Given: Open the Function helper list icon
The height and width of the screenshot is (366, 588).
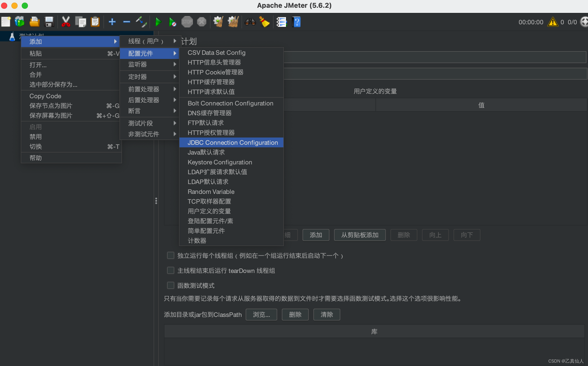Looking at the screenshot, I should pos(281,22).
